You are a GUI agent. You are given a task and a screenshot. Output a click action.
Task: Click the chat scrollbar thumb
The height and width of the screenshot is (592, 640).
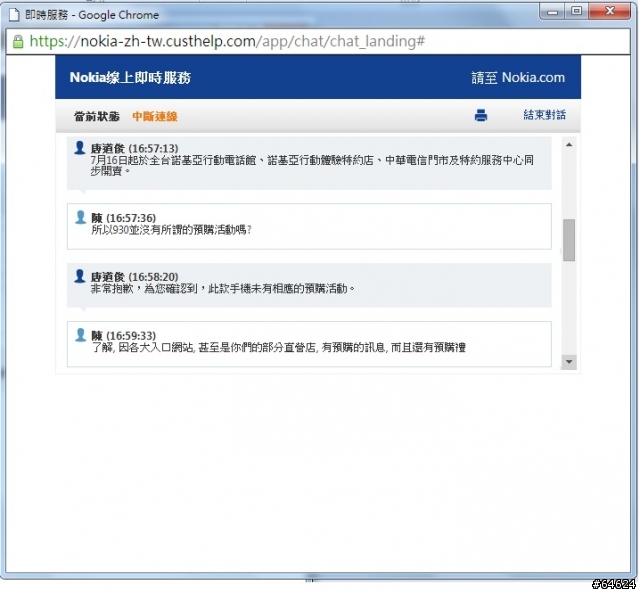click(569, 240)
